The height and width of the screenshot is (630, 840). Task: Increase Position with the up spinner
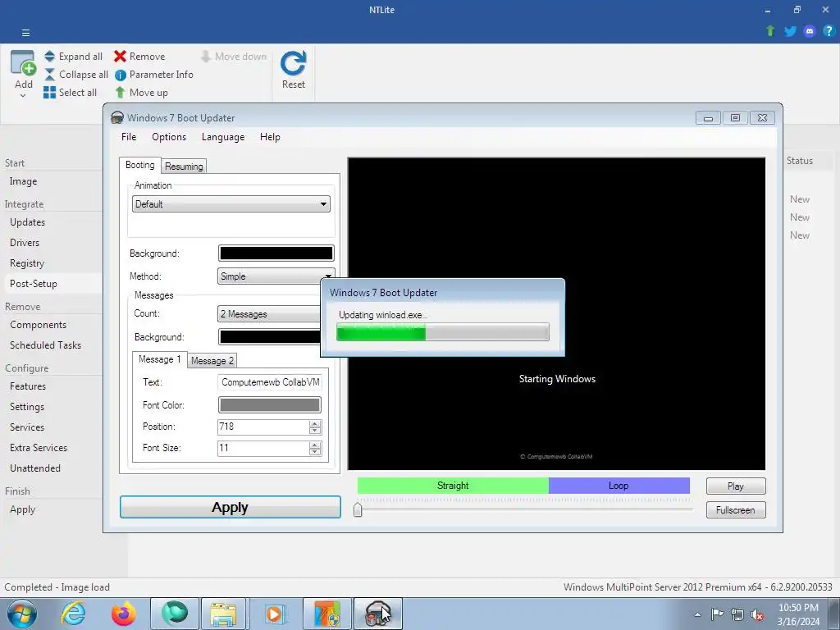tap(315, 423)
